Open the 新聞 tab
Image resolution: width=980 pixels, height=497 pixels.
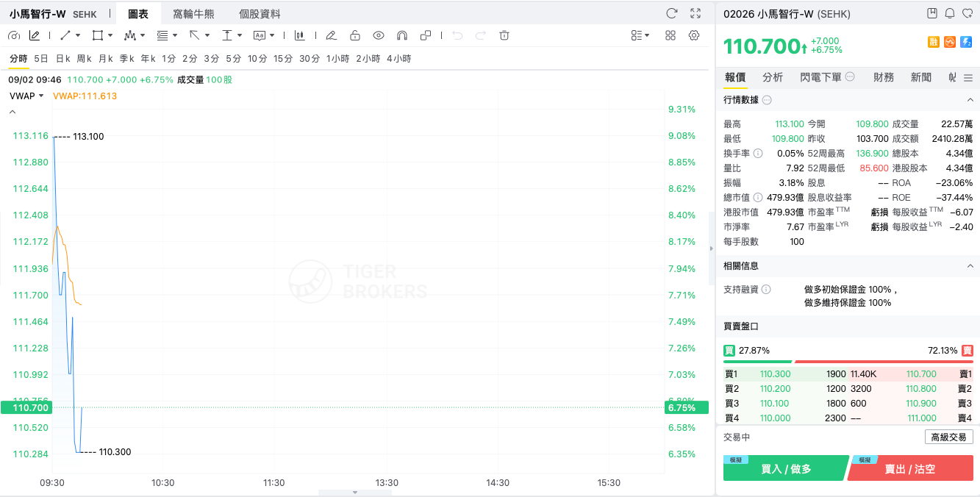tap(921, 77)
